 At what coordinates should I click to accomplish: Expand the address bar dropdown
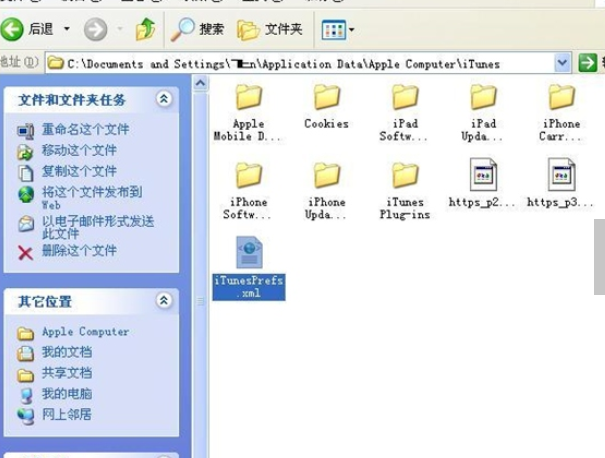[x=563, y=63]
